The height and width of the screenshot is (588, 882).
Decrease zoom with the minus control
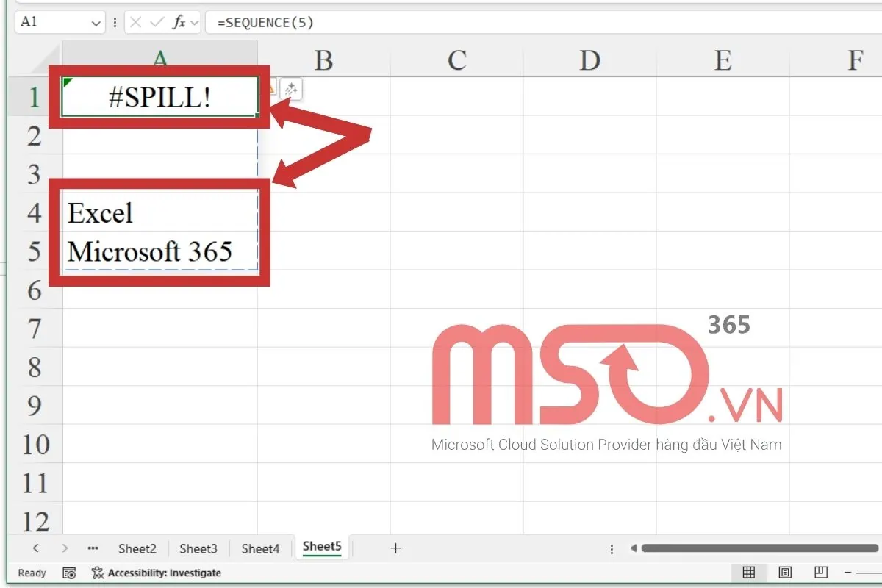[x=847, y=572]
